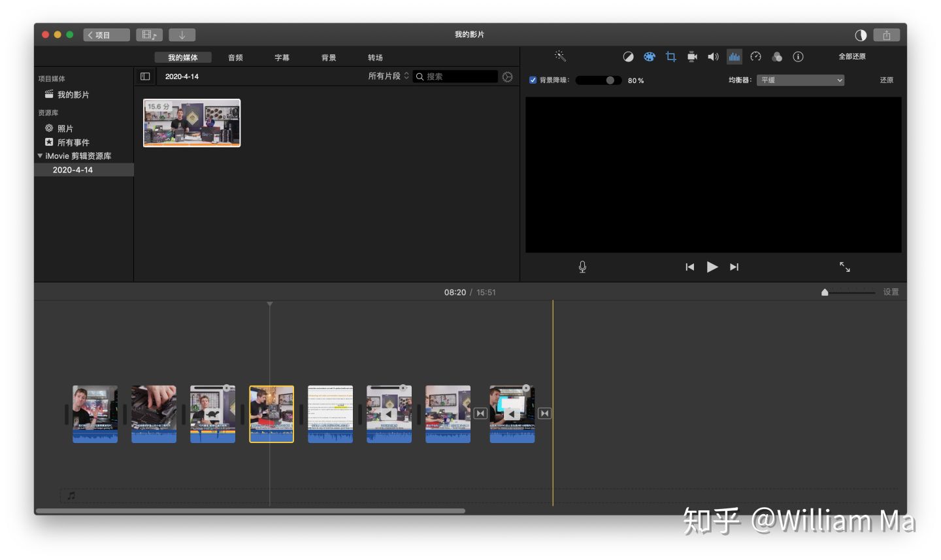Open the 均衡器 dropdown set to 平缓
Viewport: 941px width, 560px height.
pos(800,80)
